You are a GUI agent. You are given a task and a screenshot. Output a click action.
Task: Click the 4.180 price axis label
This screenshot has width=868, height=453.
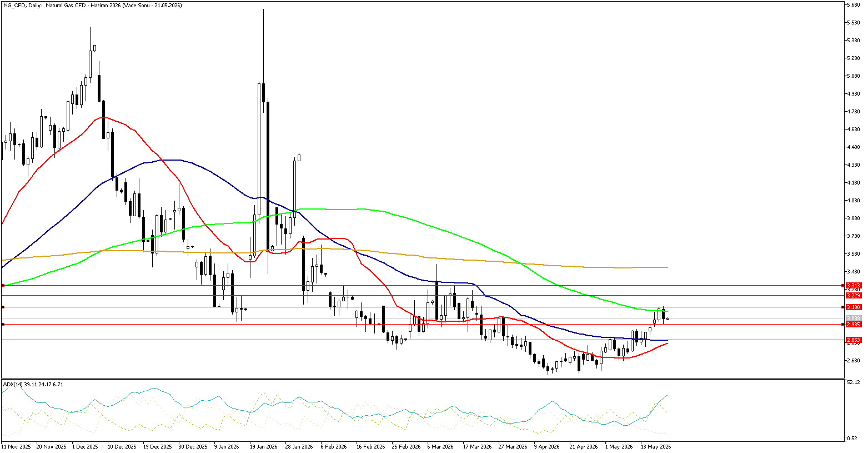(x=854, y=183)
